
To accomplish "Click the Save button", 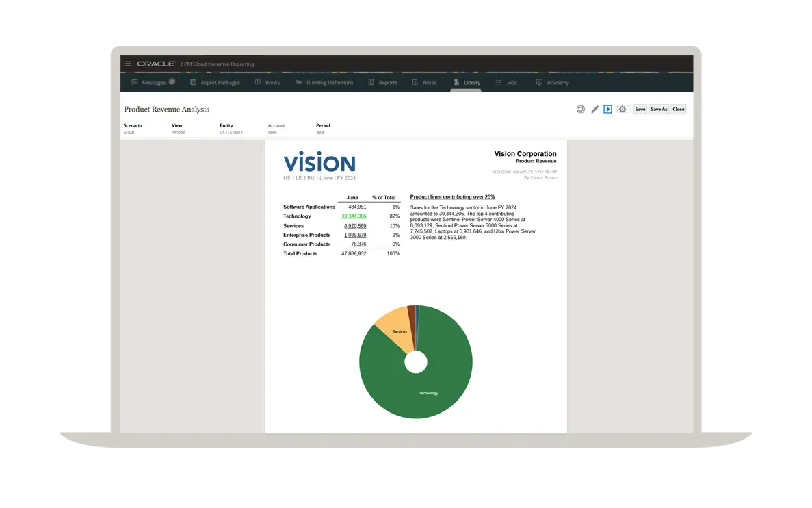I will (640, 110).
